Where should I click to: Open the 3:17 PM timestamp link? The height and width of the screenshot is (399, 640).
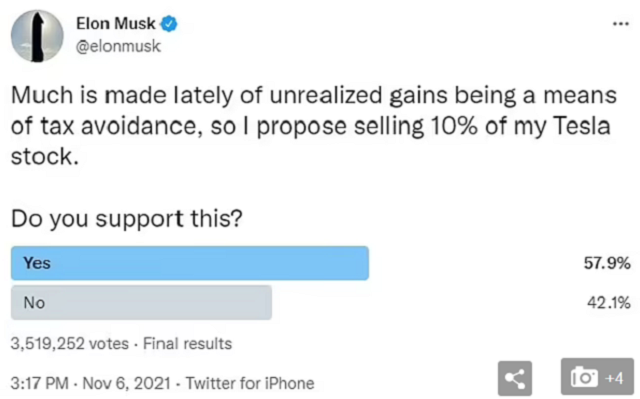(40, 383)
